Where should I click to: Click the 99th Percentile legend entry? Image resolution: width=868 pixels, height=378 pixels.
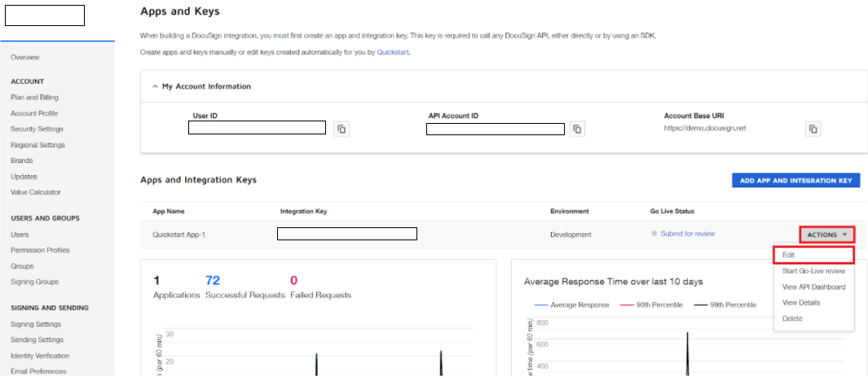click(x=725, y=305)
